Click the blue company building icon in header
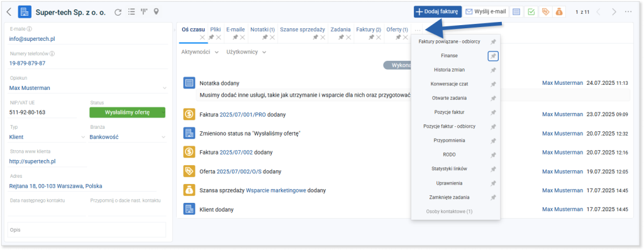The width and height of the screenshot is (644, 250). pyautogui.click(x=25, y=12)
